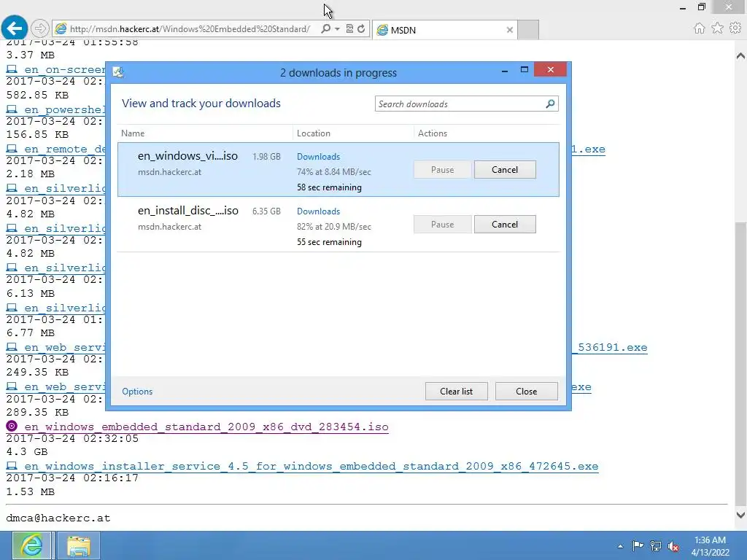Open the address bar autocomplete dropdown arrow

[337, 29]
